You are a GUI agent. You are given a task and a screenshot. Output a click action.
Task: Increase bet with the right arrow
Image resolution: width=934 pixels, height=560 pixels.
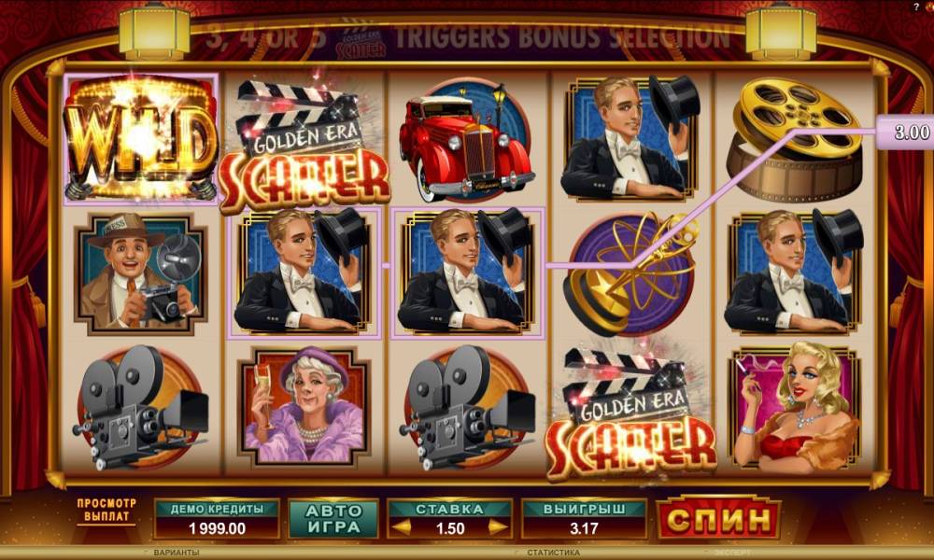click(x=498, y=527)
